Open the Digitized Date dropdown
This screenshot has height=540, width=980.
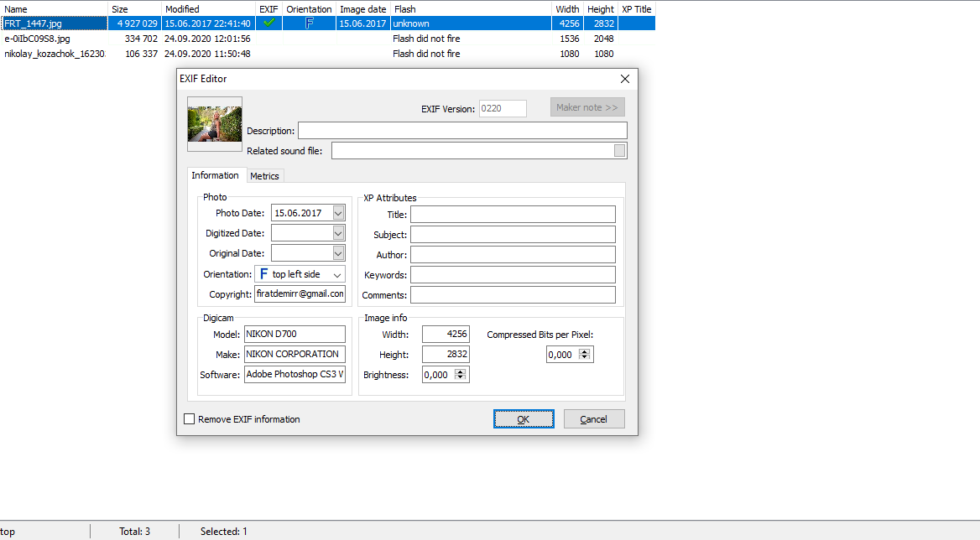pos(338,233)
